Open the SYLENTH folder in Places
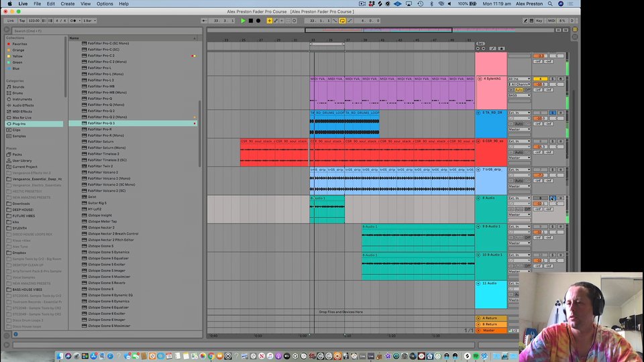 point(19,228)
